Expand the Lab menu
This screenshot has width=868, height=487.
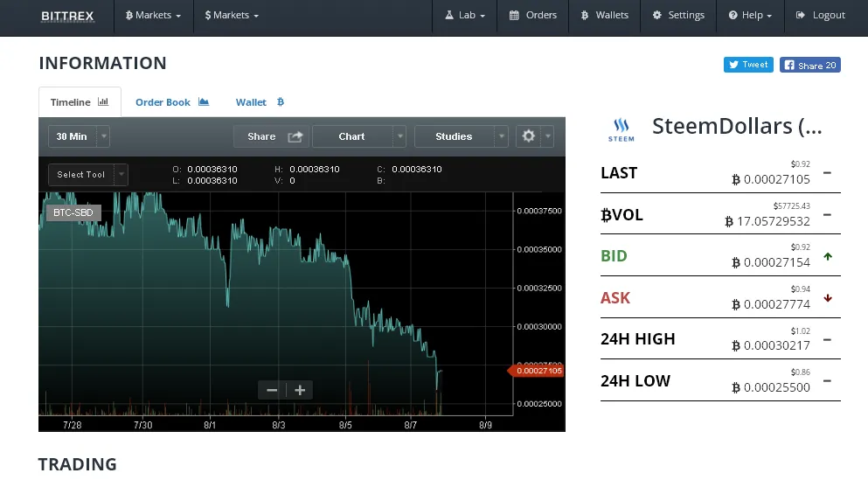[465, 16]
